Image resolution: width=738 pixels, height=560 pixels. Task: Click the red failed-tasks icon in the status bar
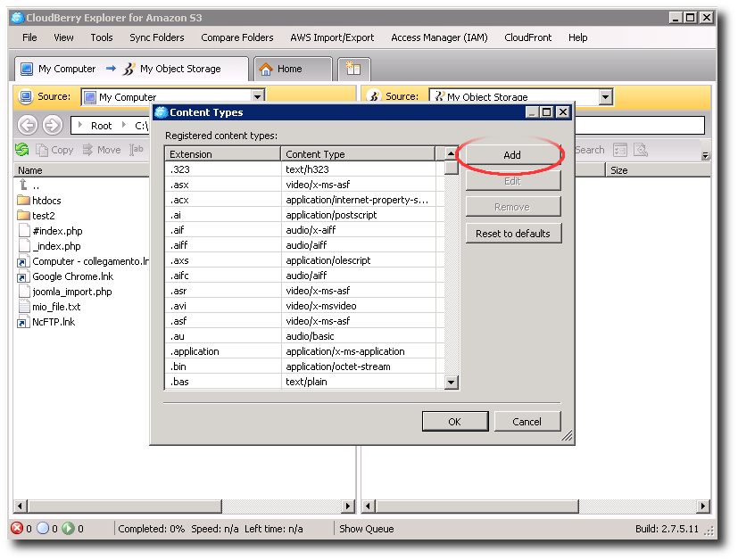(17, 528)
